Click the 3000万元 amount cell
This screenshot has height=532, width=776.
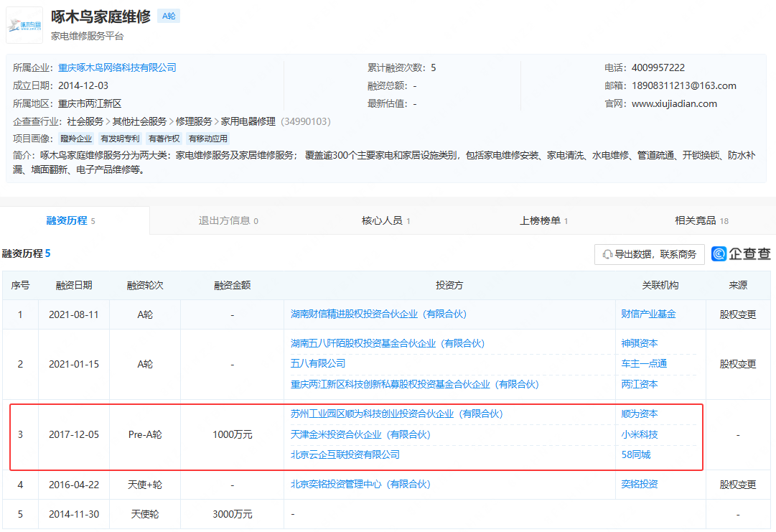(232, 515)
